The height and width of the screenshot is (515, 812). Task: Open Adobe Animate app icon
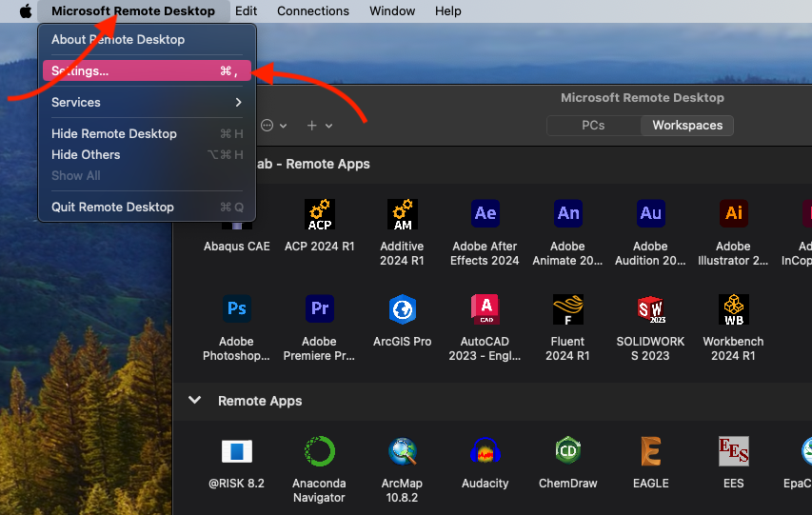tap(568, 213)
